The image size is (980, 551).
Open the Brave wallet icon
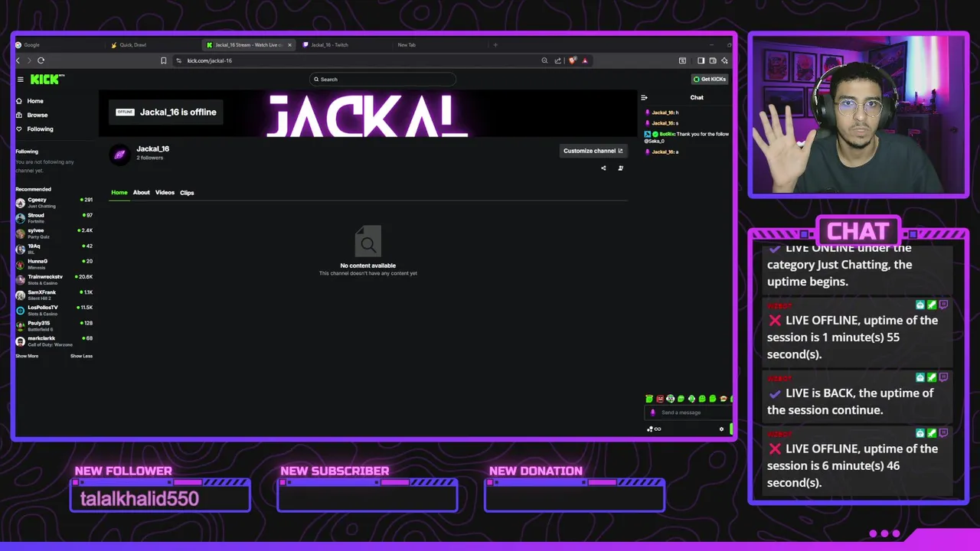point(713,60)
